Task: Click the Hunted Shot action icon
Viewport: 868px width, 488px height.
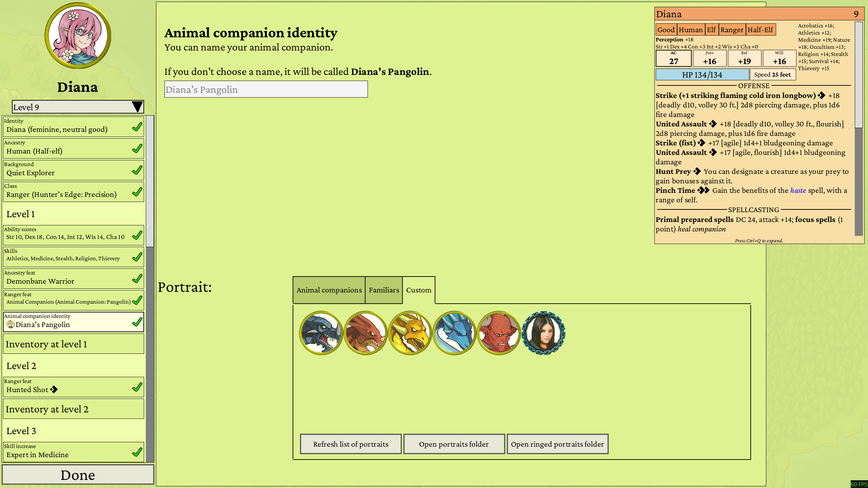Action: click(54, 390)
